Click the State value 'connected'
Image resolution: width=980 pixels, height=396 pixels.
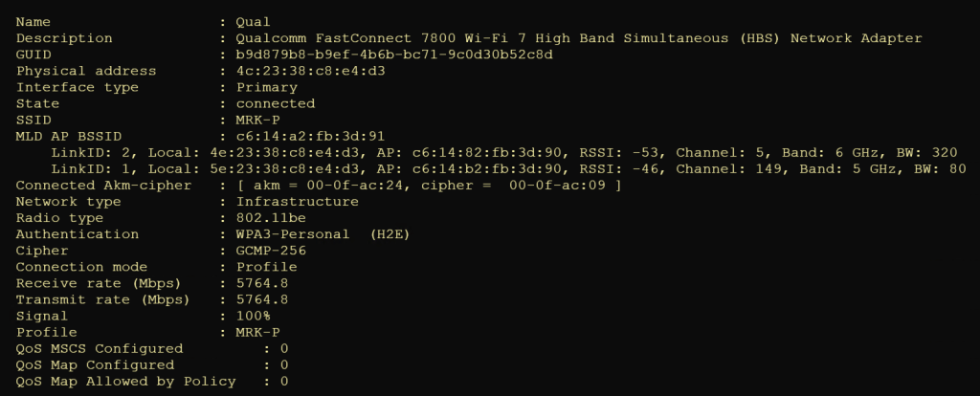(x=276, y=103)
